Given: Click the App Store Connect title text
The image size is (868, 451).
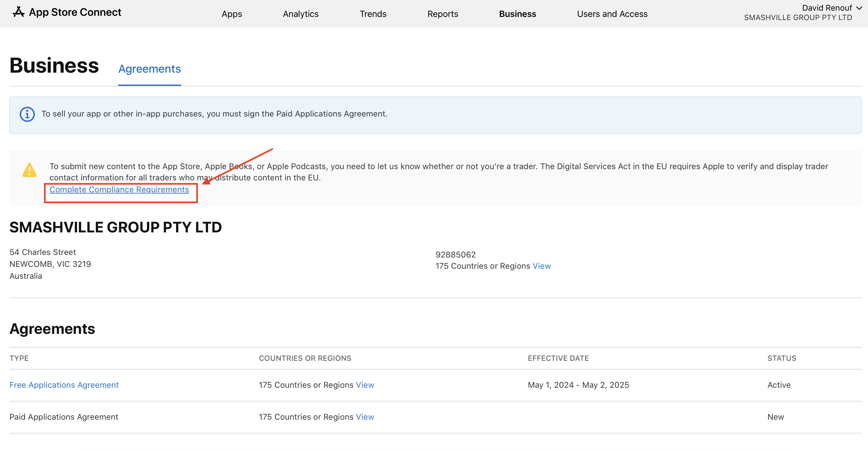Looking at the screenshot, I should [x=75, y=12].
